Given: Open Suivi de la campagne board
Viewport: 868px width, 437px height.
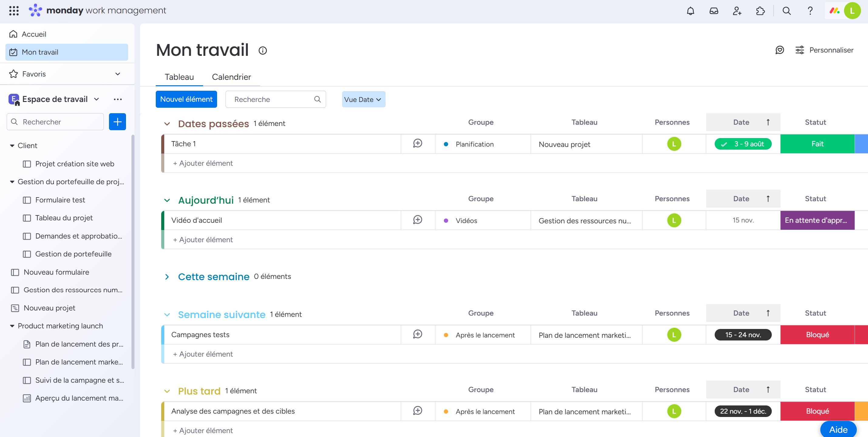Looking at the screenshot, I should coord(74,380).
